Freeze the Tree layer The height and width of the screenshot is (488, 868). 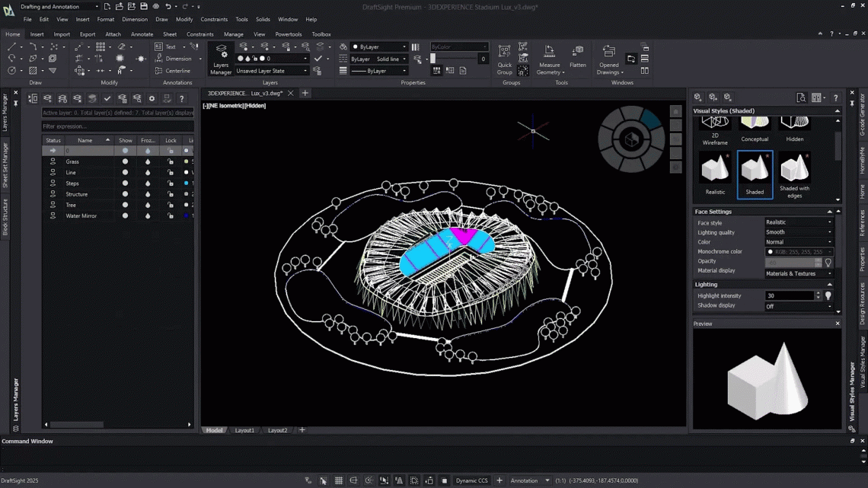click(148, 205)
